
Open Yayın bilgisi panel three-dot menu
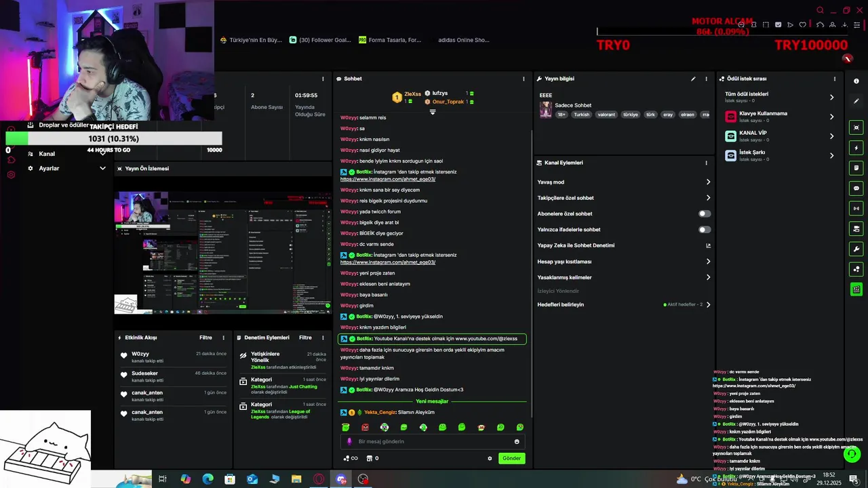tap(706, 79)
